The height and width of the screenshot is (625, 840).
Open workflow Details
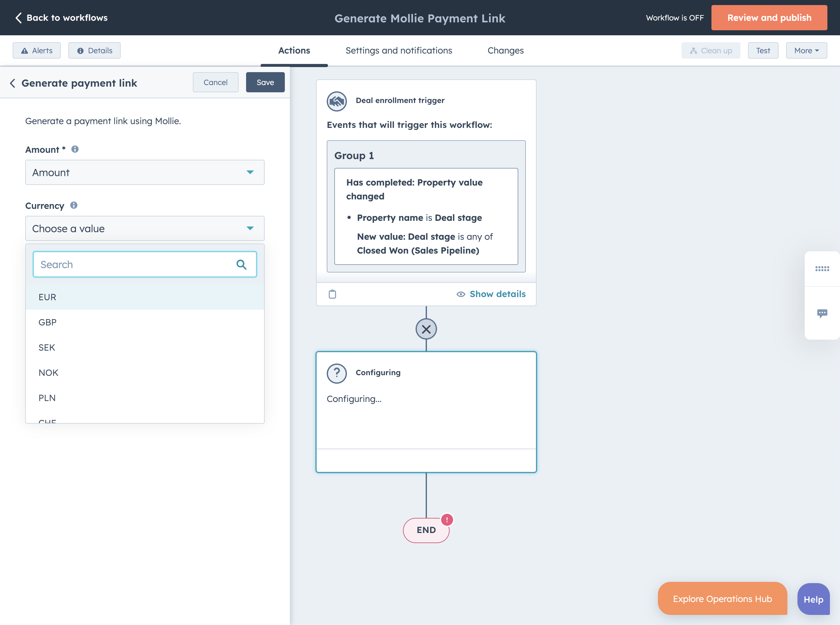click(95, 50)
